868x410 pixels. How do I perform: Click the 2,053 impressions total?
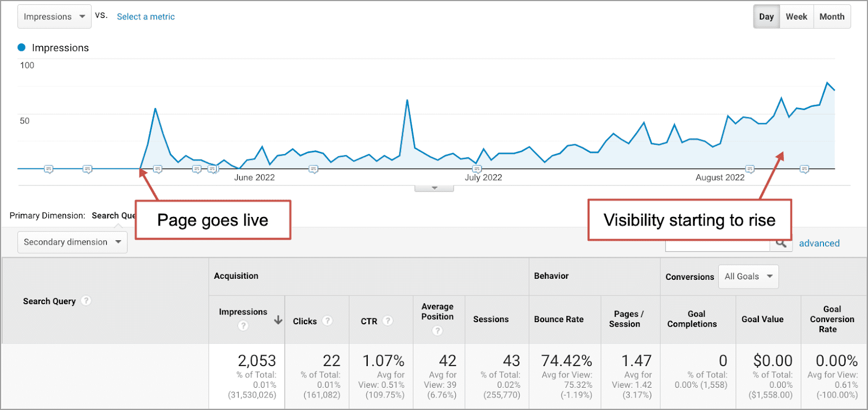click(257, 361)
